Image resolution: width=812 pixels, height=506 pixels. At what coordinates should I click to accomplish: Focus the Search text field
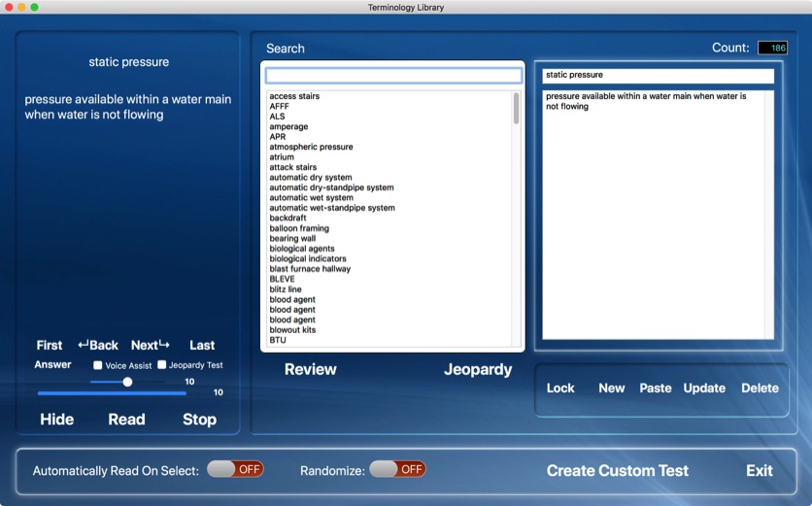tap(393, 76)
